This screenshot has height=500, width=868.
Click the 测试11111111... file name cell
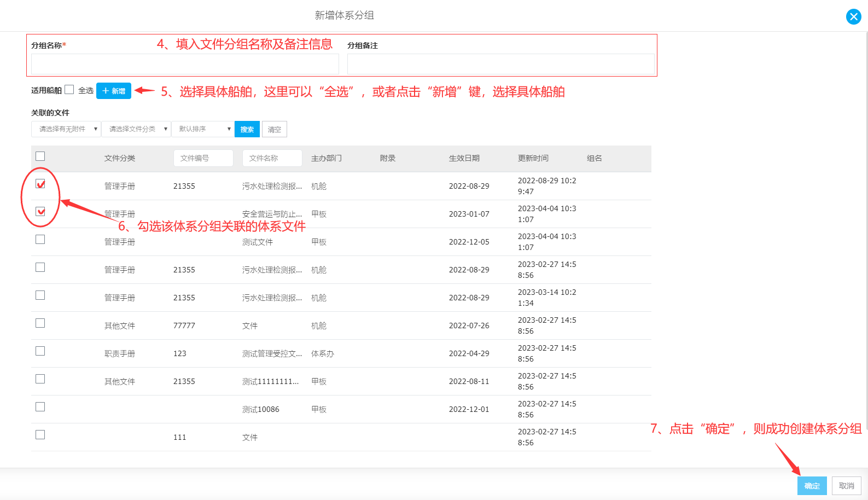271,381
